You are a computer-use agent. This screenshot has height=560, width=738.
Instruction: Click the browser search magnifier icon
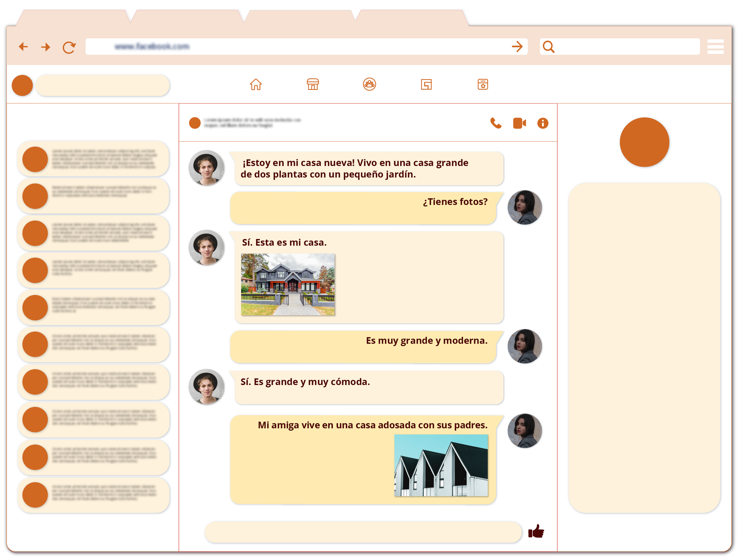coord(549,47)
